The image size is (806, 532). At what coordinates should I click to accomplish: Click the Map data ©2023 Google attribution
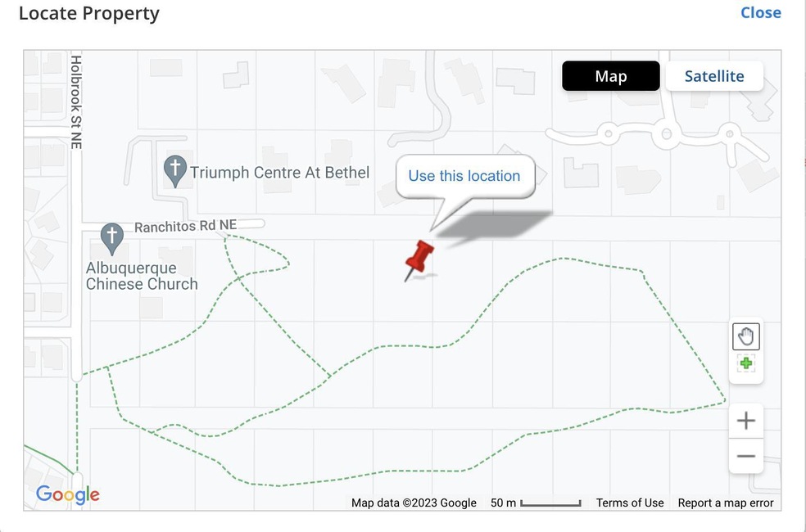click(414, 503)
